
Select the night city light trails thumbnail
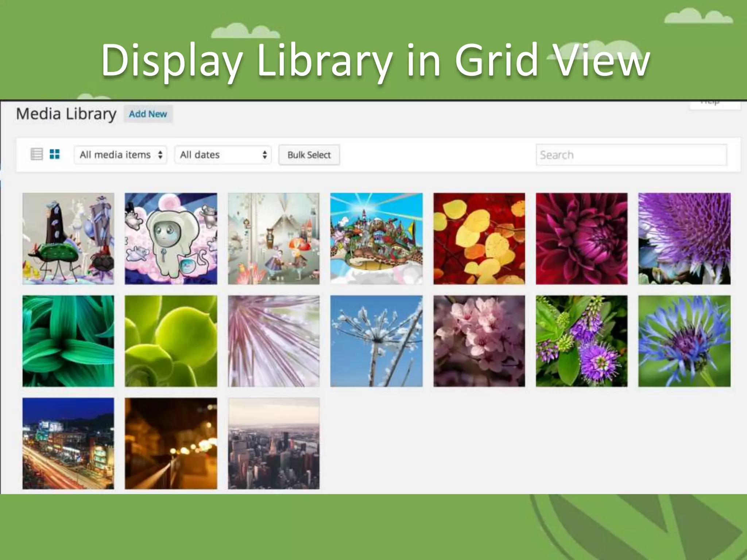pos(68,443)
